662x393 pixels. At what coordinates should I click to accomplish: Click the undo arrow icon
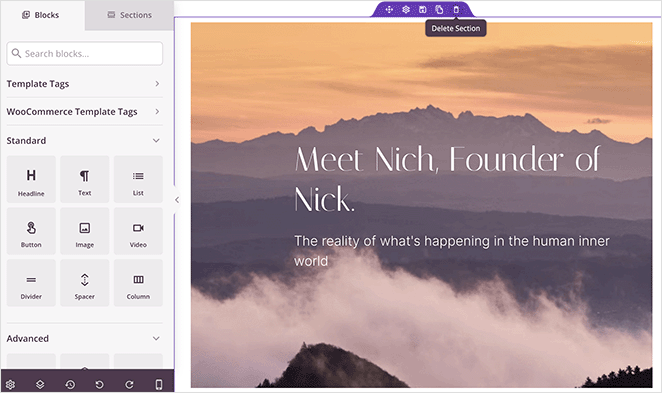pos(100,384)
